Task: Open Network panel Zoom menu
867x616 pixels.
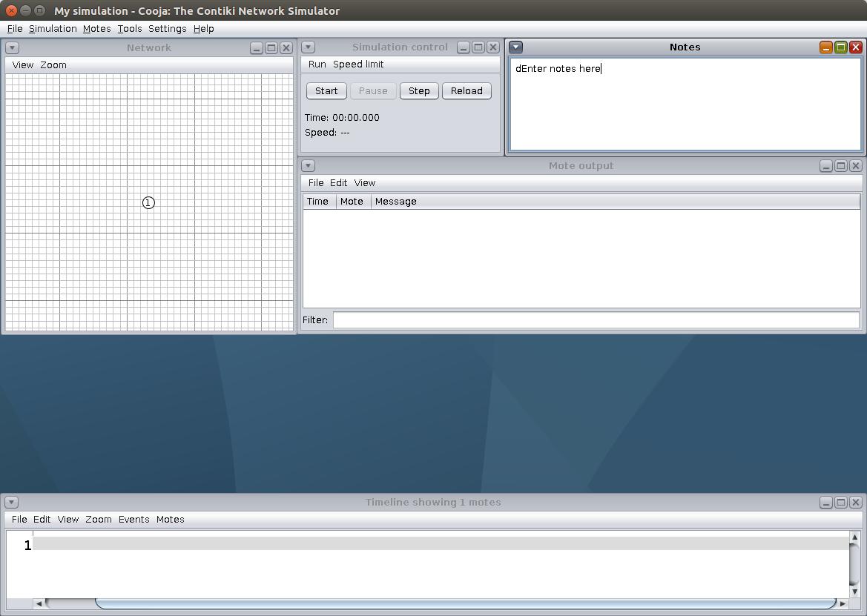Action: 53,64
